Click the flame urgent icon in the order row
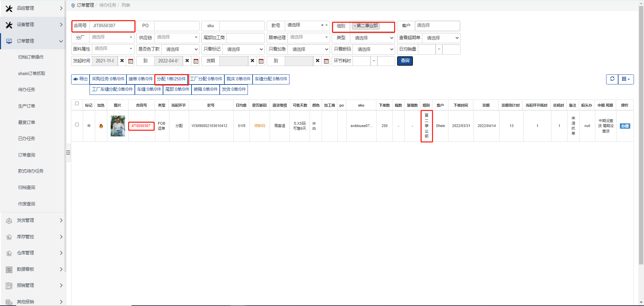The image size is (644, 306). pyautogui.click(x=101, y=126)
